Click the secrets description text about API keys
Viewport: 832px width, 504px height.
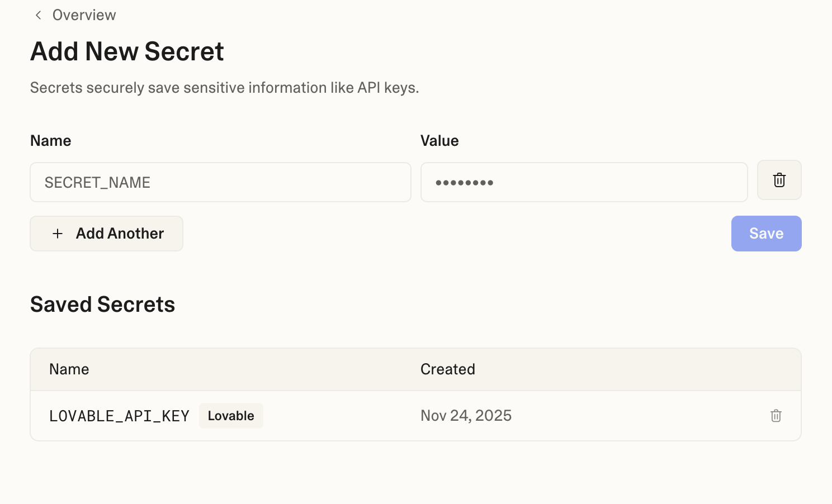224,88
